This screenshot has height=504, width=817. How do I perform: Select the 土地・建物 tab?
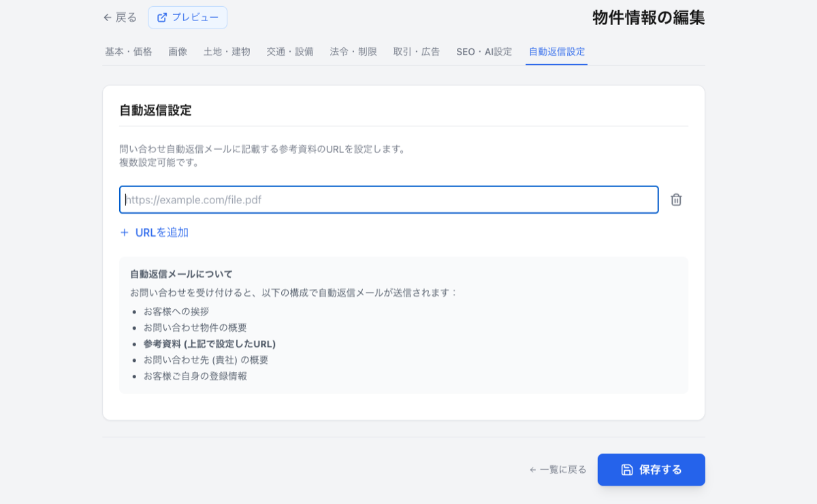227,52
